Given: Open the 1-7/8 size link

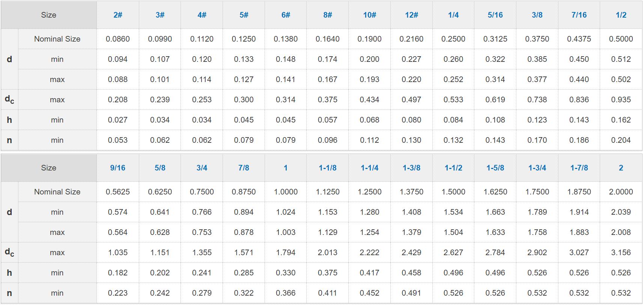Looking at the screenshot, I should point(579,168).
